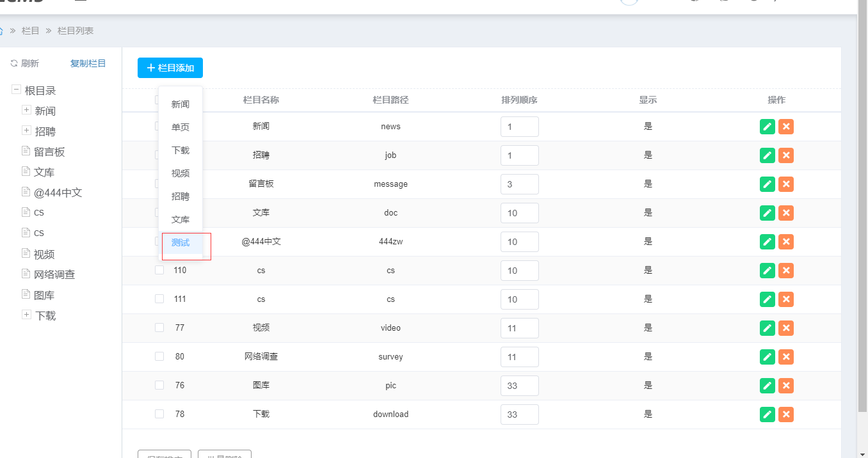
Task: Pick 视频 in the add-column dropdown menu
Action: click(181, 173)
